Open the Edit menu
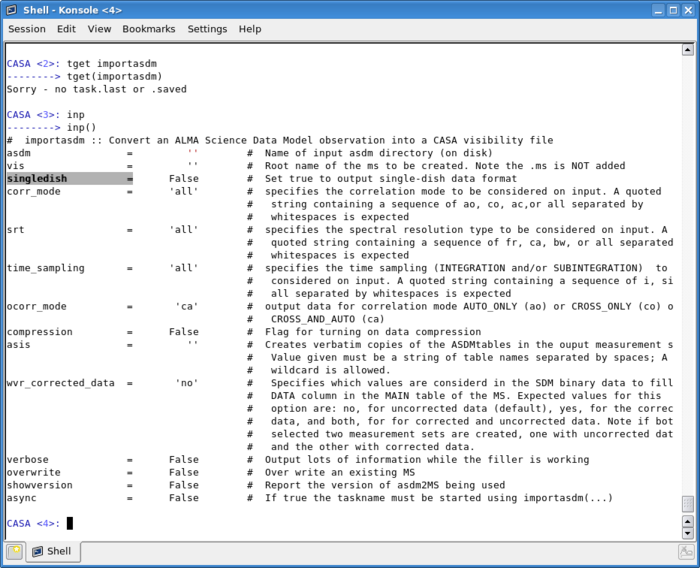 (66, 29)
